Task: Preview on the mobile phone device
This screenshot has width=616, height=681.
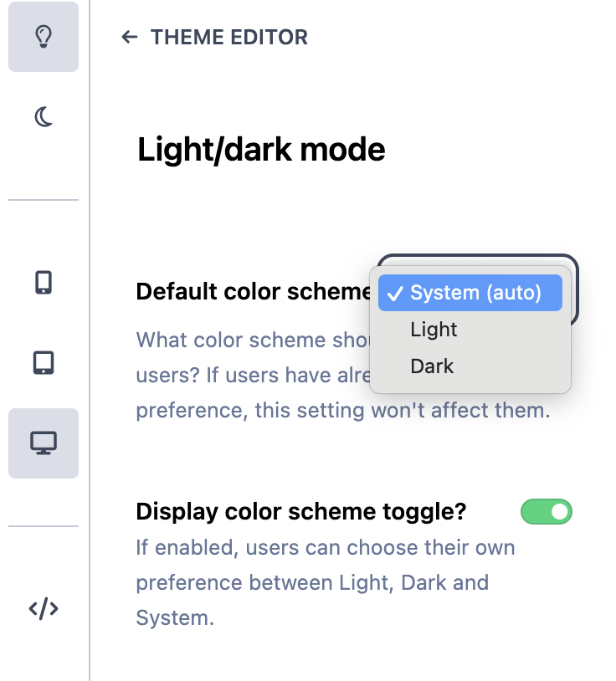Action: coord(44,283)
